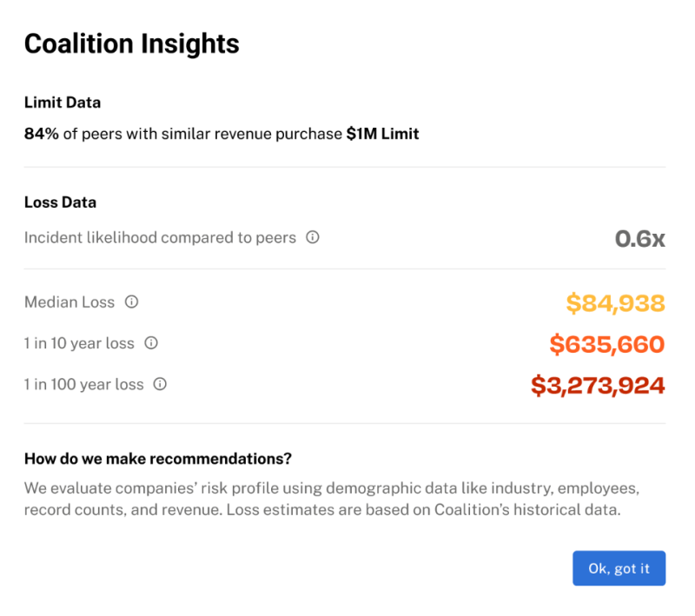Show info for 1 in 100 year loss
695x616 pixels.
point(160,384)
